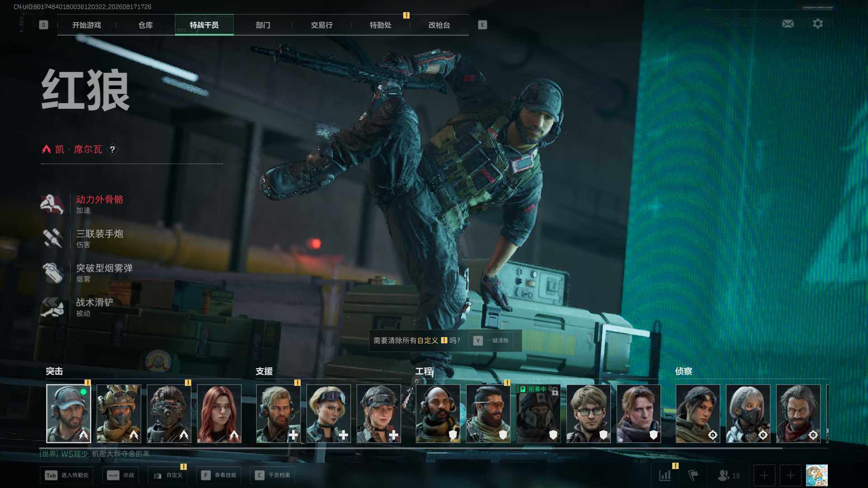Switch to the 特勤处 tab
868x488 pixels.
click(381, 25)
